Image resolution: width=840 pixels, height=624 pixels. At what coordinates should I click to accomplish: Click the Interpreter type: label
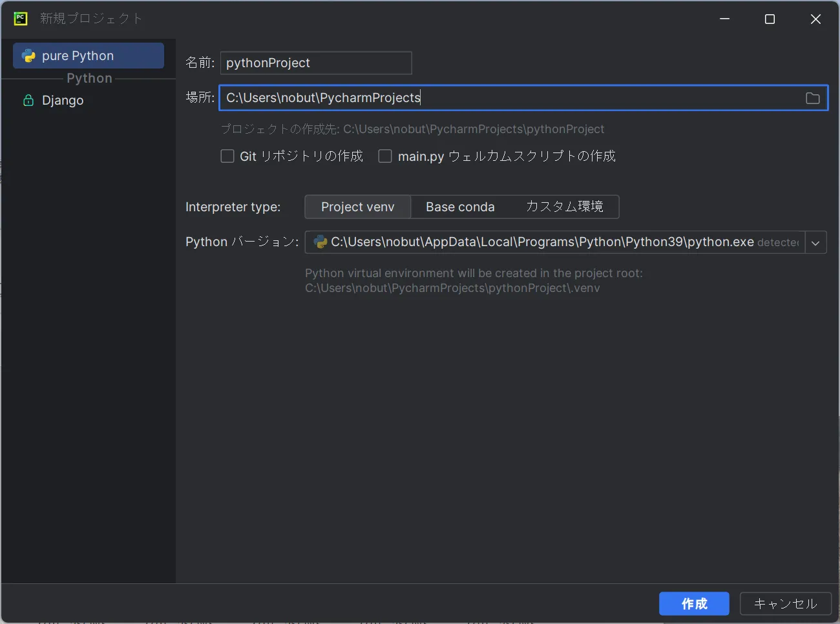coord(233,207)
